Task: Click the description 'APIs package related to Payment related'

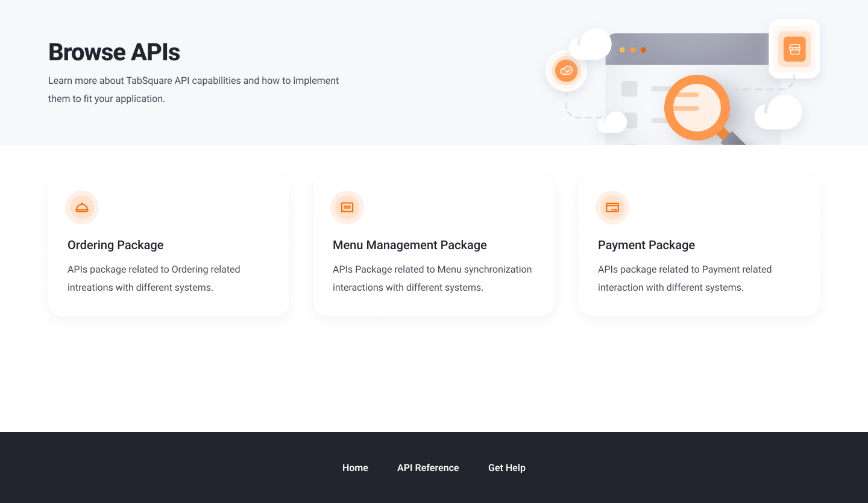Action: (685, 270)
